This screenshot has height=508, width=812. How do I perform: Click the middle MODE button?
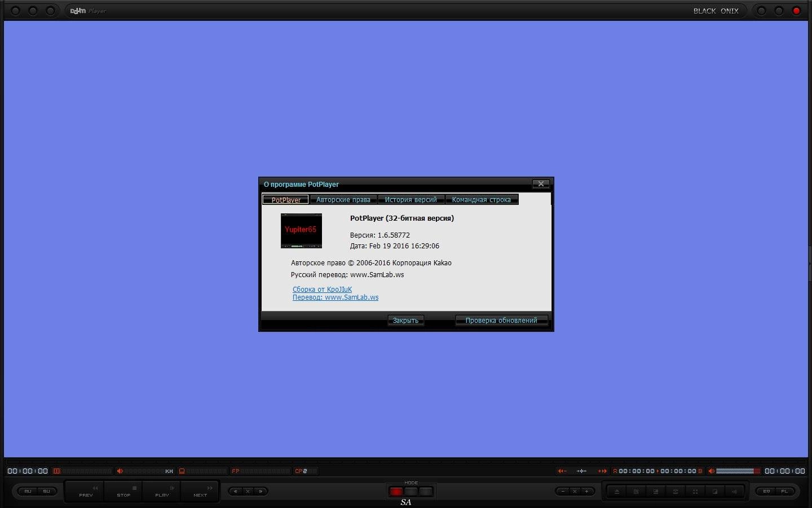pos(411,492)
